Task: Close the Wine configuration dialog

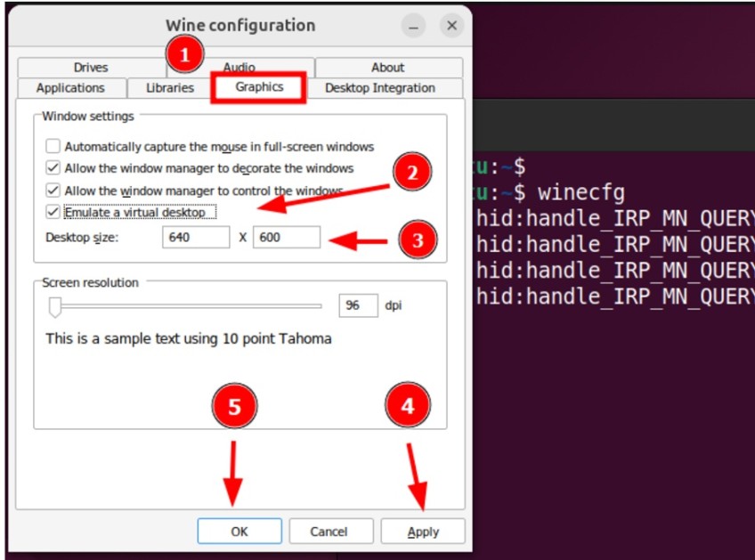Action: pos(451,25)
